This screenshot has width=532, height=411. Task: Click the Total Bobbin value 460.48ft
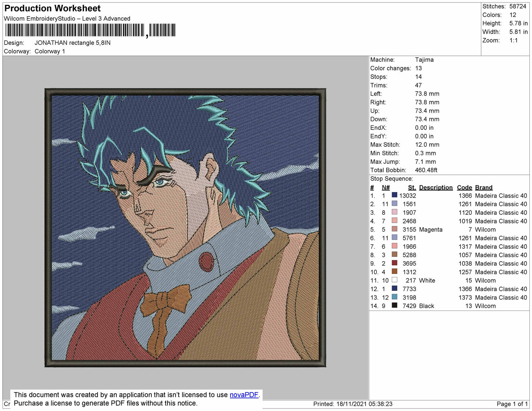coord(426,170)
